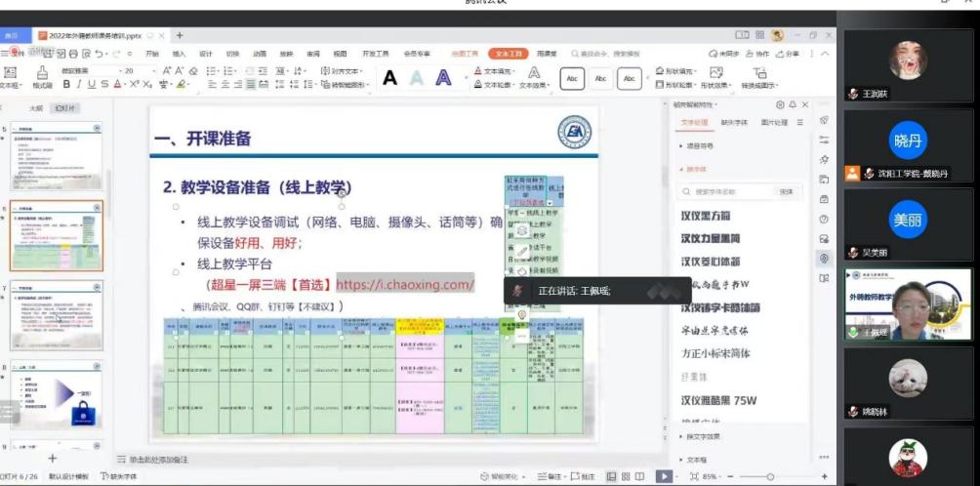The width and height of the screenshot is (980, 486).
Task: Open the chaoxing.com hyperlink on slide
Action: [405, 285]
